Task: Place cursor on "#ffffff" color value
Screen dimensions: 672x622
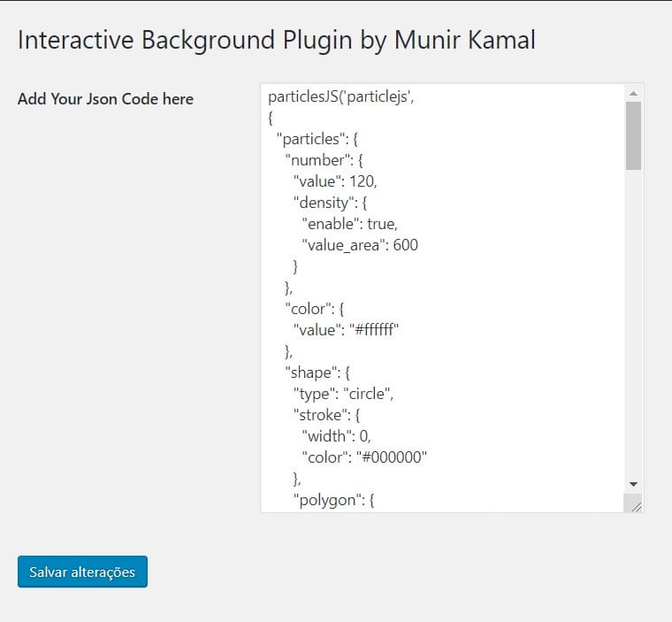Action: [374, 330]
